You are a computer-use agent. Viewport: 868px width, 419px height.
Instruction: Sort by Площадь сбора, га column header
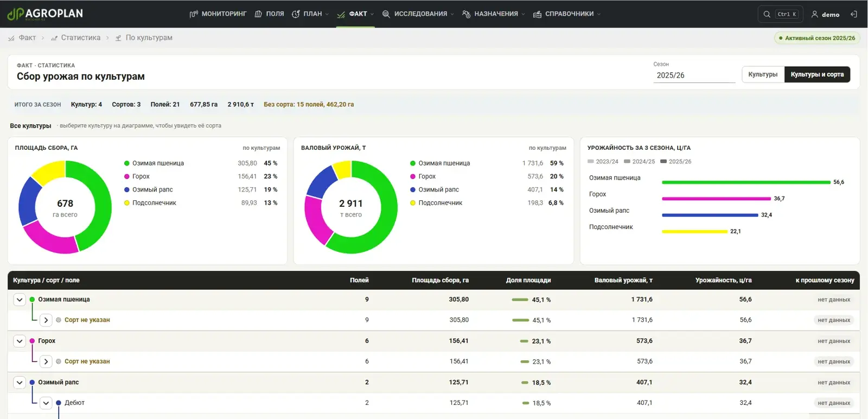[440, 281]
